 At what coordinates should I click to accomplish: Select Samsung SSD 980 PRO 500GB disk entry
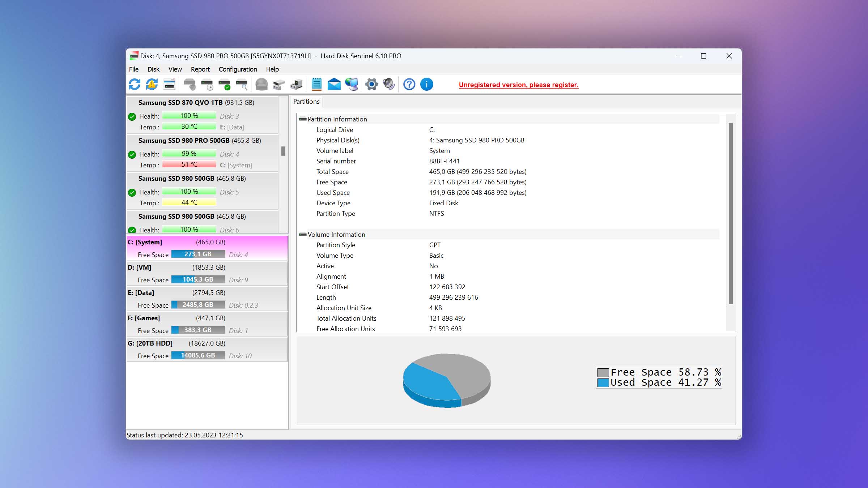click(x=203, y=153)
